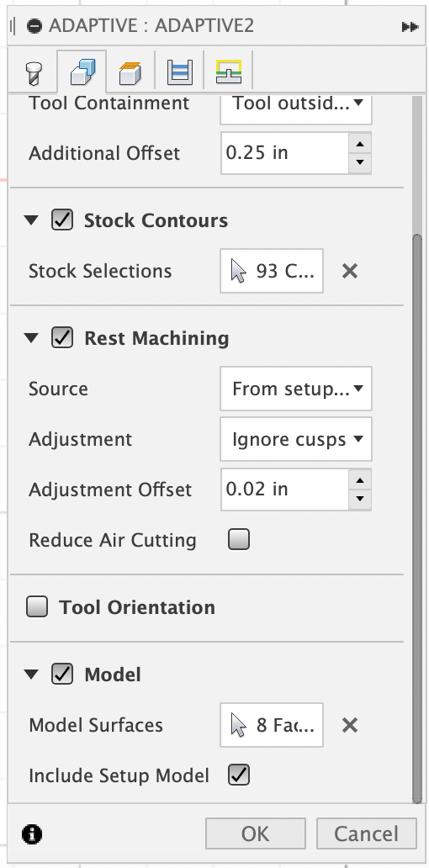The height and width of the screenshot is (868, 429).
Task: Collapse dialog with the minus icon
Action: [x=34, y=26]
